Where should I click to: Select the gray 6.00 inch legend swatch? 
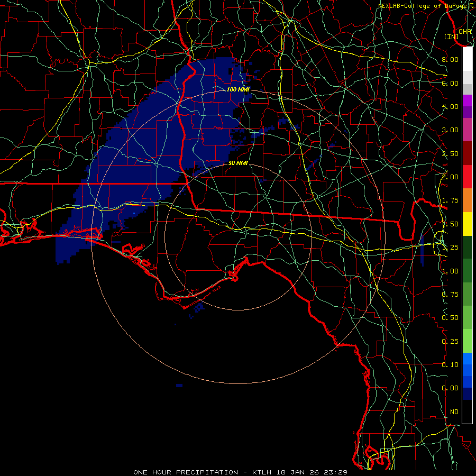coord(467,89)
